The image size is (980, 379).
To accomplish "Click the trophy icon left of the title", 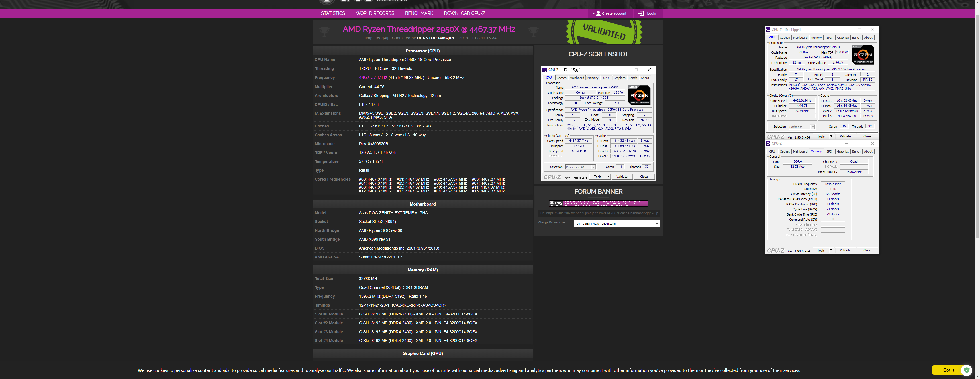I will pos(324,32).
